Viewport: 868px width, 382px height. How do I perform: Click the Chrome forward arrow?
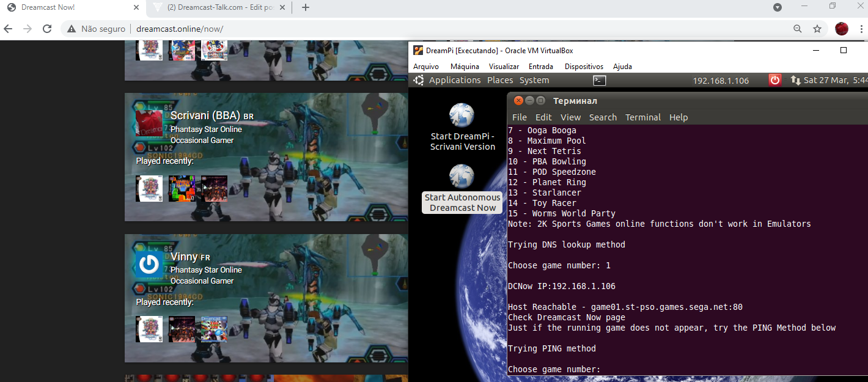[x=28, y=29]
